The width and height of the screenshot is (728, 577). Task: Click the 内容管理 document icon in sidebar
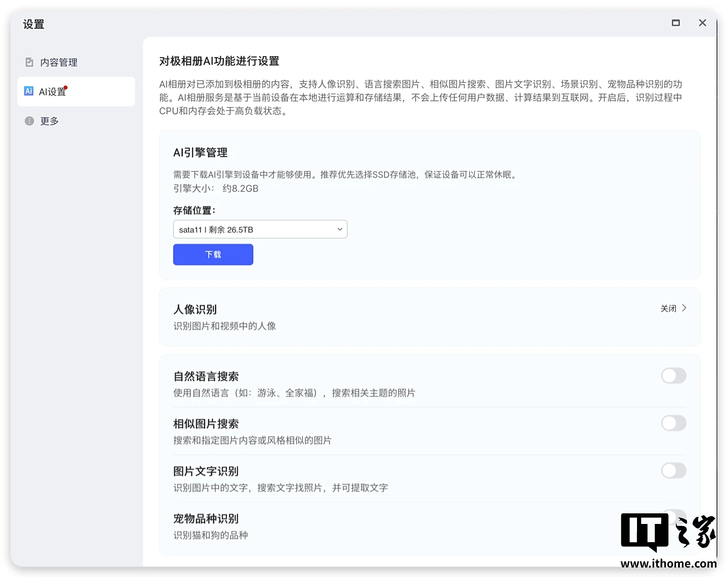pos(29,62)
